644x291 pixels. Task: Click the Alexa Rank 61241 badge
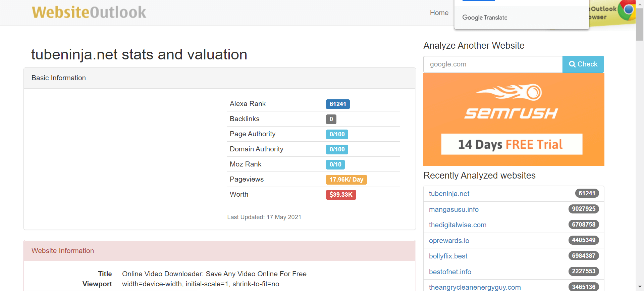(338, 104)
